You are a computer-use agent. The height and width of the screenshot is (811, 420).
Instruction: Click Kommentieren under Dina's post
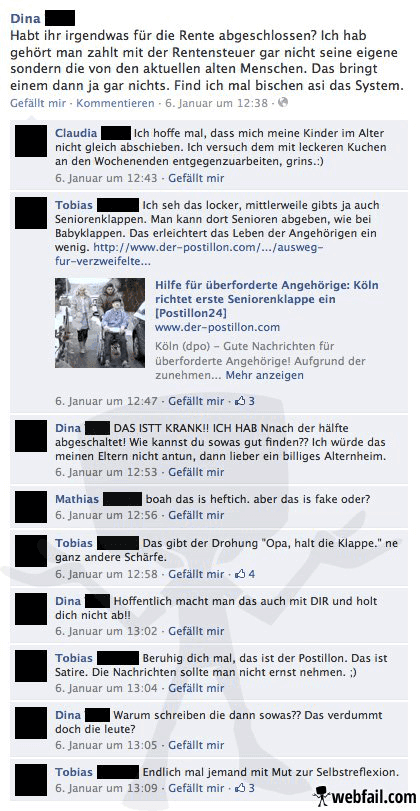point(115,103)
